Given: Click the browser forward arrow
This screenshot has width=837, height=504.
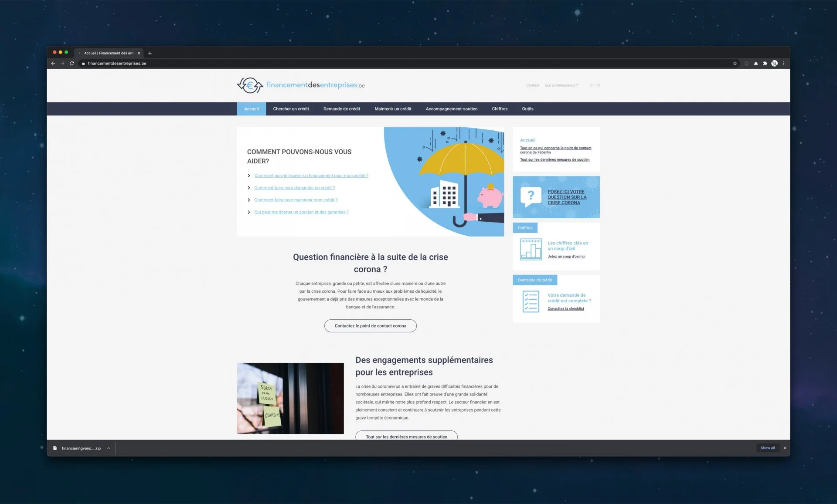Looking at the screenshot, I should pyautogui.click(x=62, y=63).
